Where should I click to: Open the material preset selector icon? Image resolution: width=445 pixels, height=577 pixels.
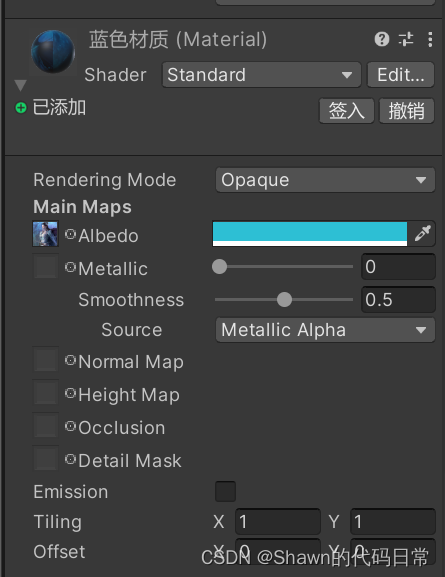click(406, 39)
